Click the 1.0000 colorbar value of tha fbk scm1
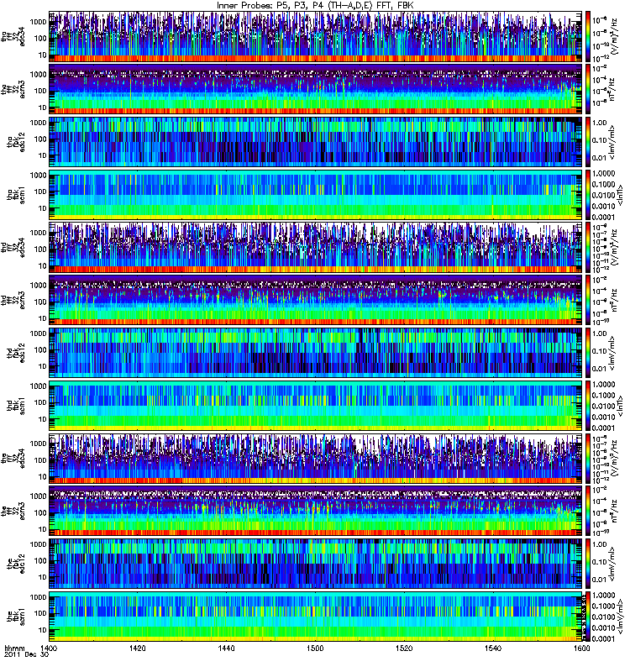 603,174
